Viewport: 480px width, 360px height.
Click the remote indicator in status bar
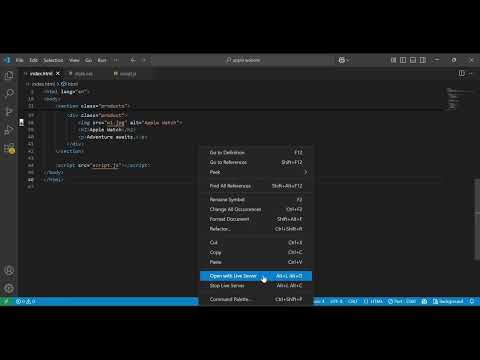point(6,301)
